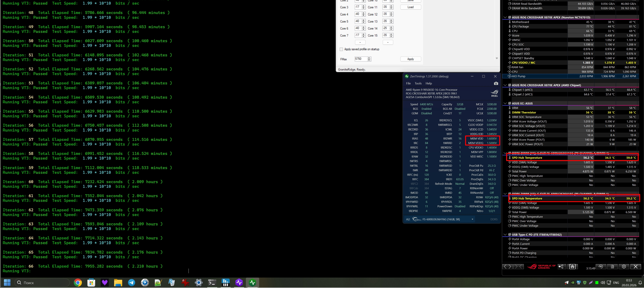Click the HWiNFO flame chip icon

572,267
